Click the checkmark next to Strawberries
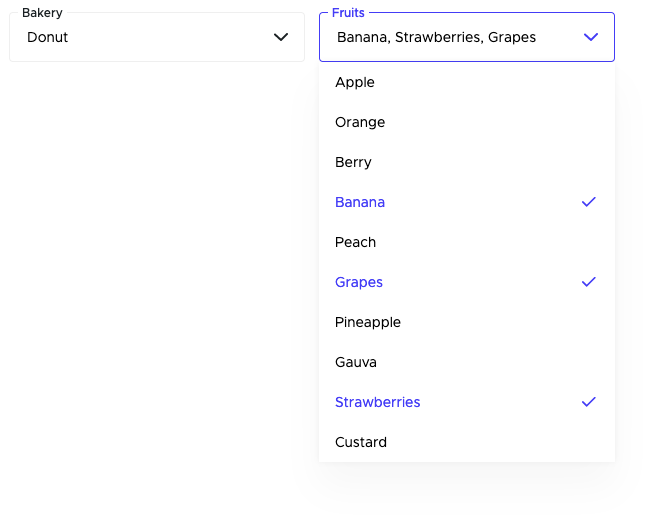 [x=589, y=402]
